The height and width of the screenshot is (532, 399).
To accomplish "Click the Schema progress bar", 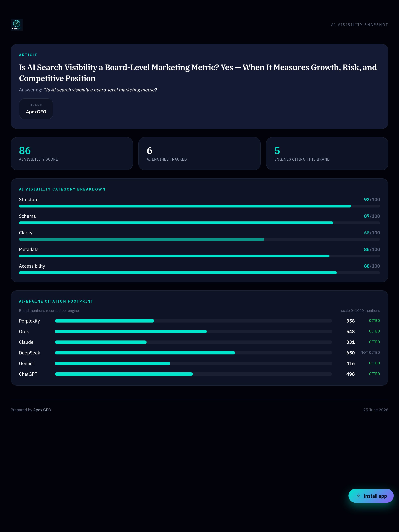I will coord(199,223).
